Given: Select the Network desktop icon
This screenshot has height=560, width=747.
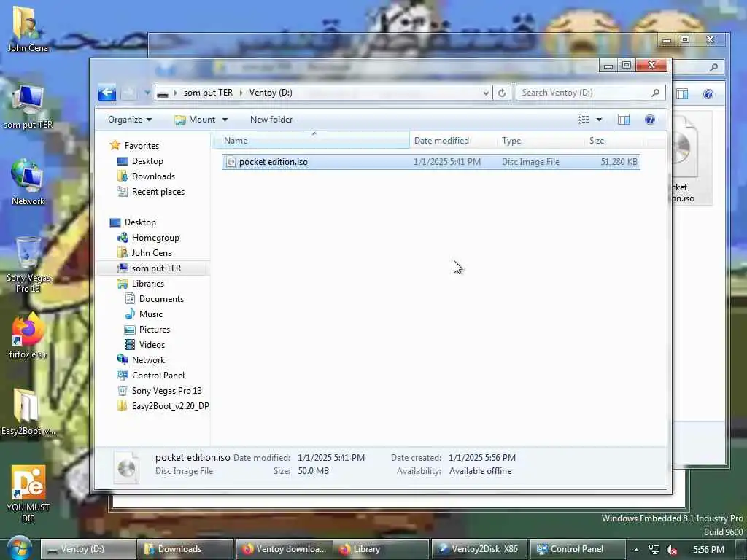Looking at the screenshot, I should [x=28, y=183].
